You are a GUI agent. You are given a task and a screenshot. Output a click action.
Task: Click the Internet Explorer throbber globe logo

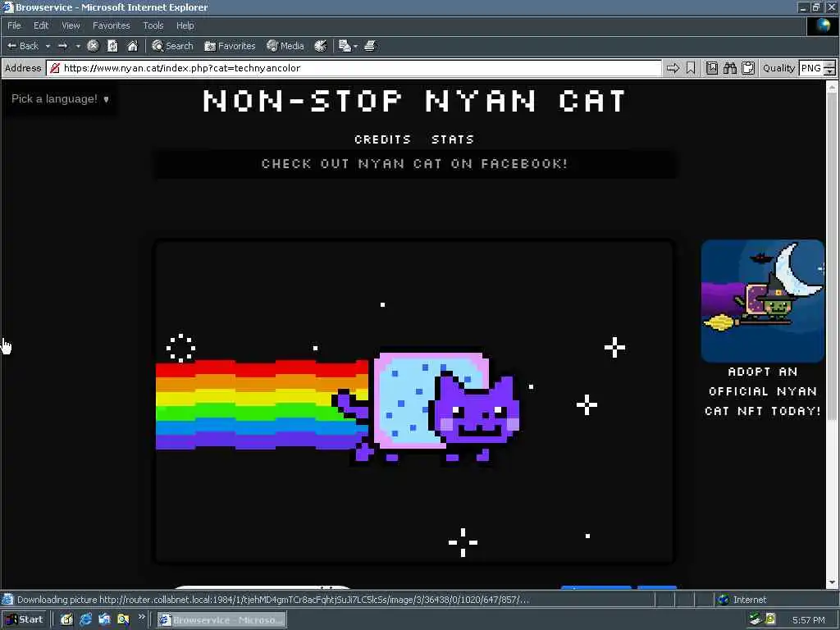[x=823, y=25]
